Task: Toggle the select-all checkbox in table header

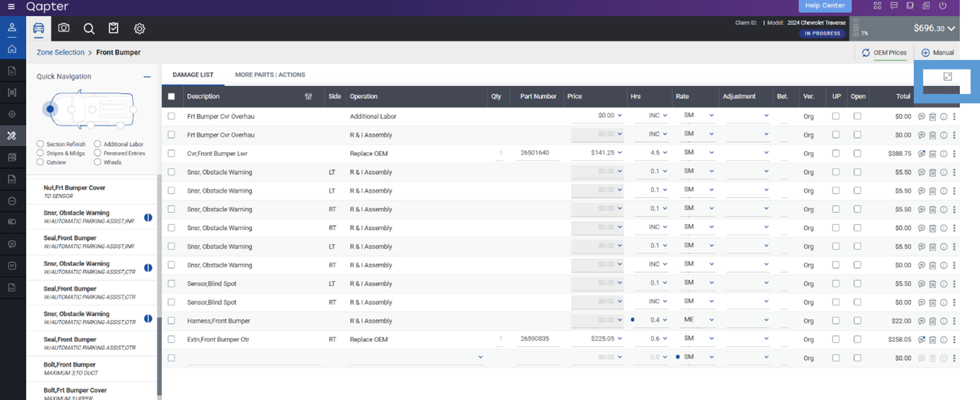Action: tap(171, 97)
